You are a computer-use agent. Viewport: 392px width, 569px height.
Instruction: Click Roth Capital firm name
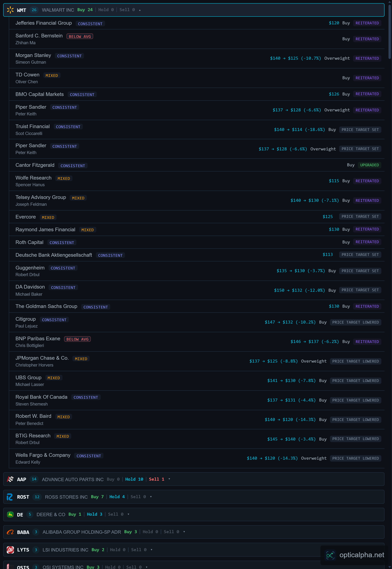pos(29,242)
